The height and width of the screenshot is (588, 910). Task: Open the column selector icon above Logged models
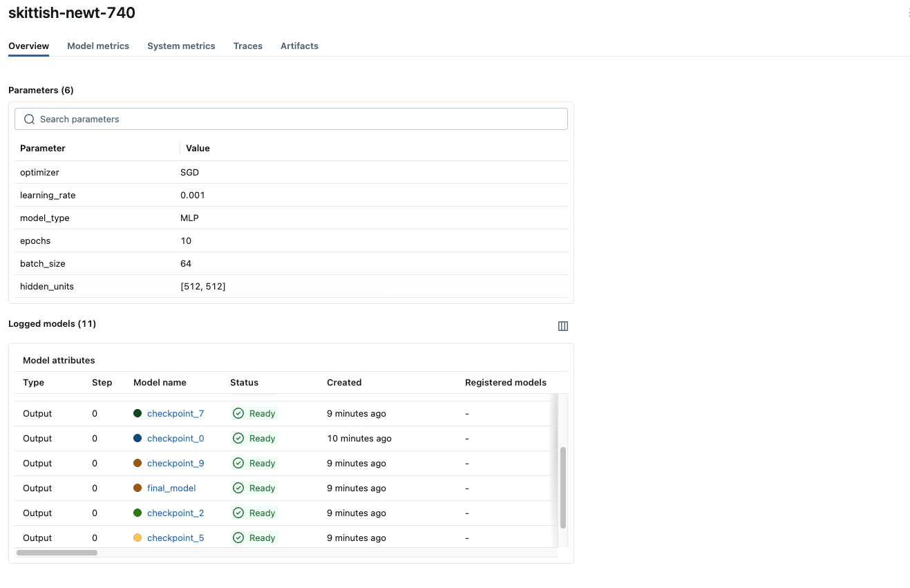point(563,325)
